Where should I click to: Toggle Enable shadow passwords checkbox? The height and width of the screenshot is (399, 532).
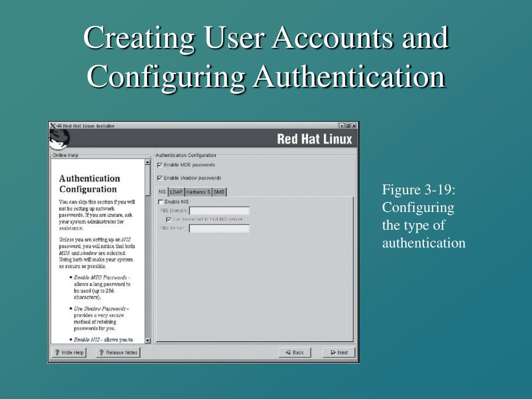160,178
